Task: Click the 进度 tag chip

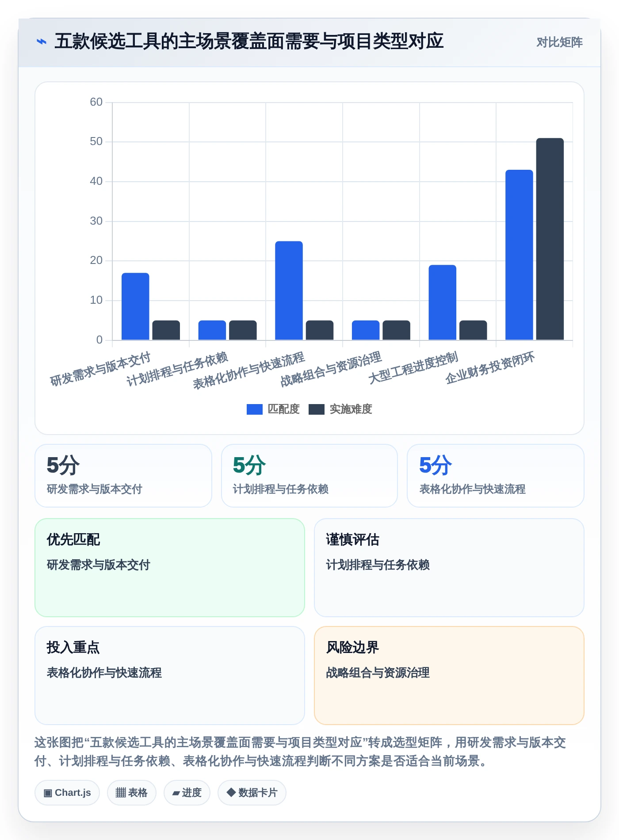Action: point(187,793)
